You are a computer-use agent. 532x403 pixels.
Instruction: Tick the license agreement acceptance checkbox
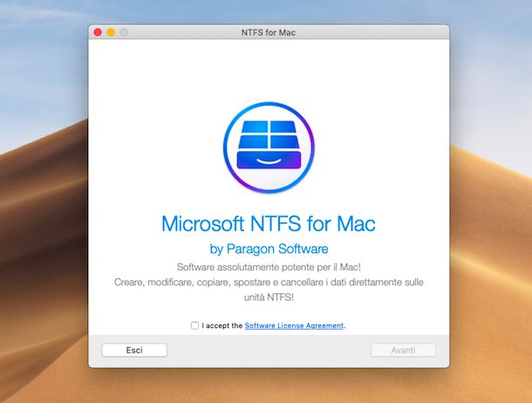194,325
